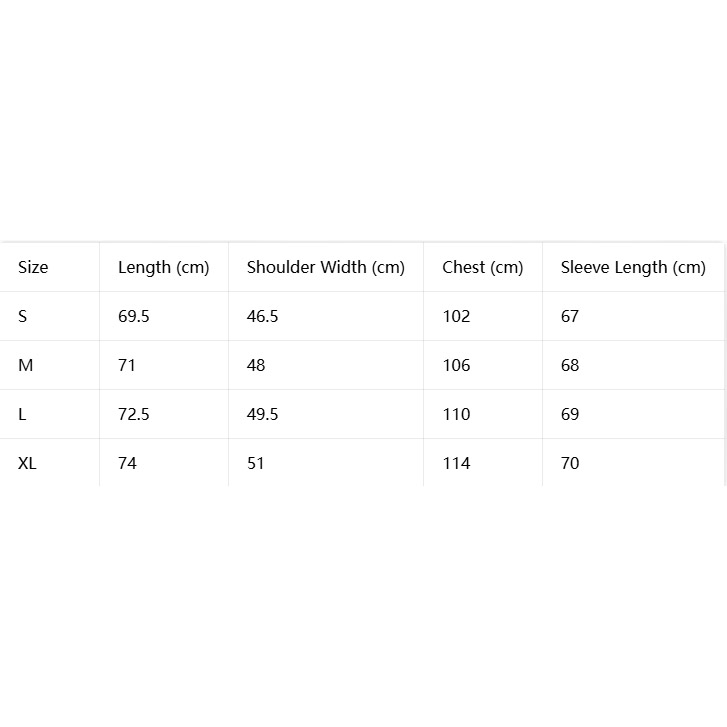Select the Sleeve Length (cm) header
727x727 pixels.
point(633,268)
